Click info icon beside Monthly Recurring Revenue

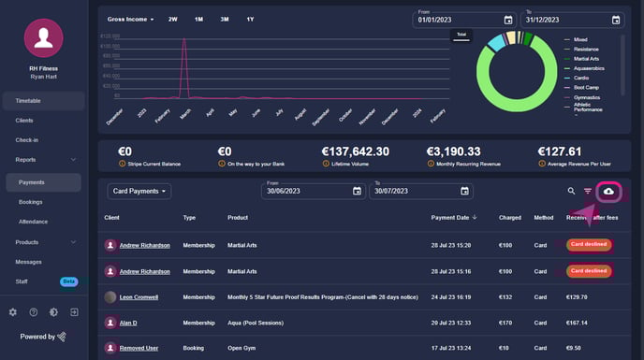[431, 164]
